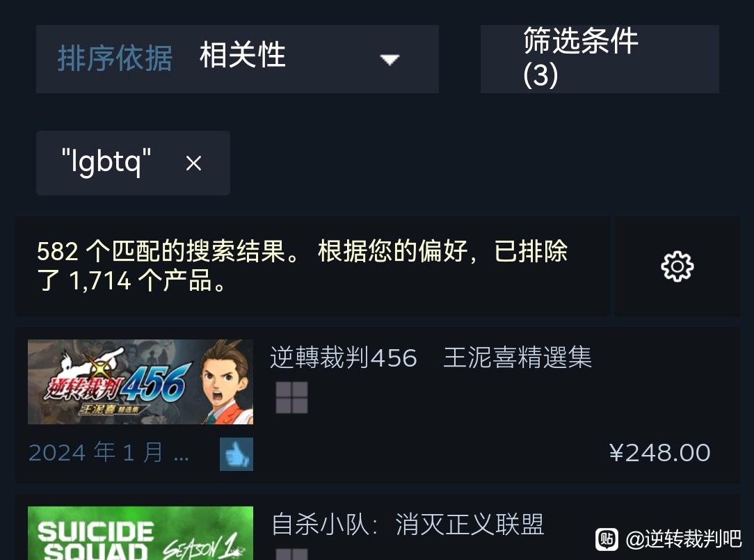The height and width of the screenshot is (560, 754).
Task: Click the blue thumbs-up review icon
Action: 236,454
